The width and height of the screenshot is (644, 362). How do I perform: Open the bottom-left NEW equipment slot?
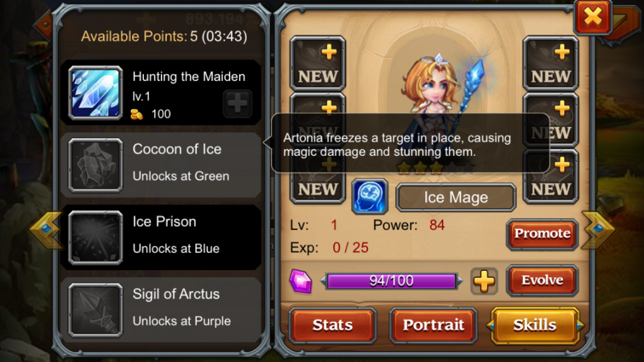(x=318, y=180)
